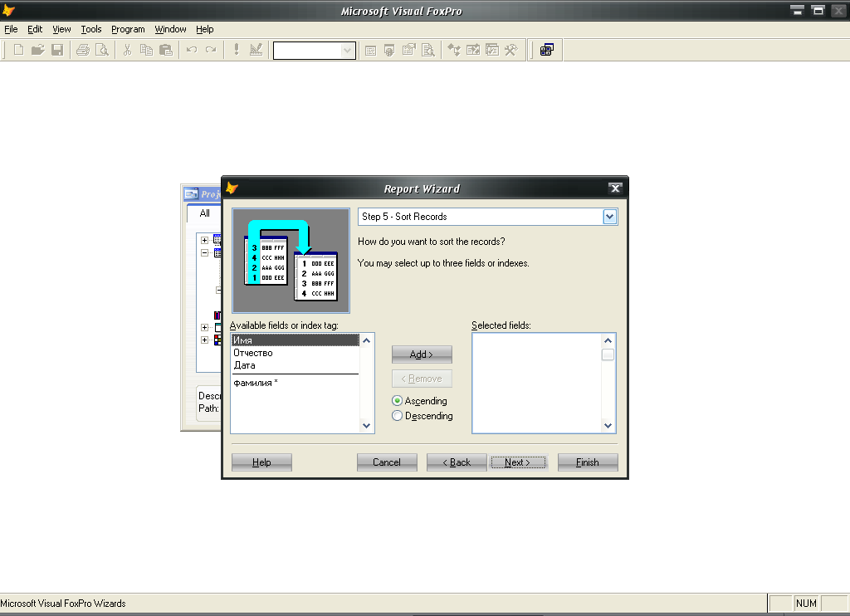Open the View menu
Image resolution: width=850 pixels, height=616 pixels.
[61, 29]
